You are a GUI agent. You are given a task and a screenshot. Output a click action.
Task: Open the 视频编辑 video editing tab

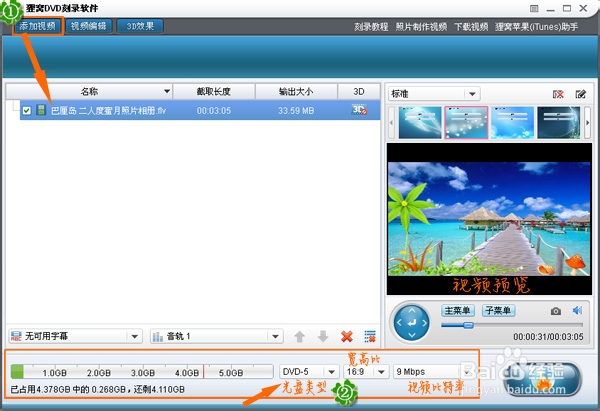89,26
